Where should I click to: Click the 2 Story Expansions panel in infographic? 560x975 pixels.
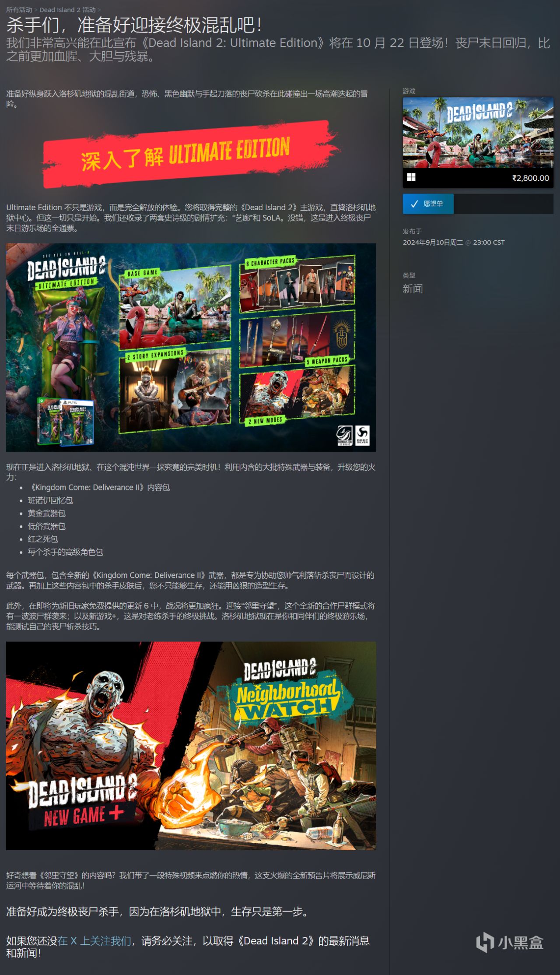tap(175, 391)
